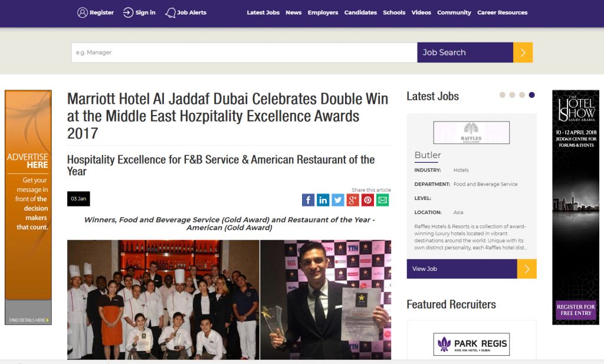
Task: Click the Hospitality Excellence subheading
Action: tap(221, 165)
